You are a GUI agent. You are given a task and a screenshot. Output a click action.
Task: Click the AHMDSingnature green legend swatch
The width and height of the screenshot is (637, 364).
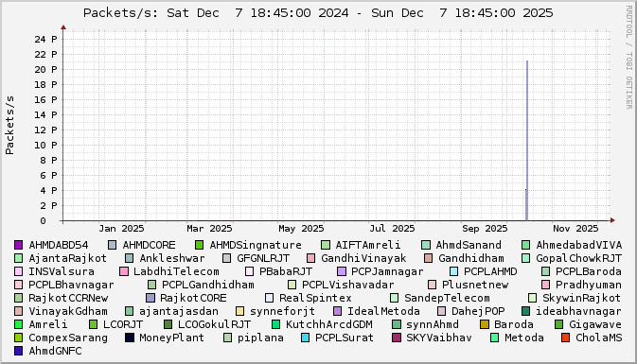199,245
